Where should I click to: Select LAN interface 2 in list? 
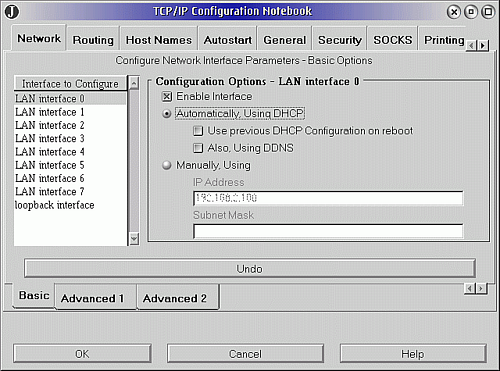pos(70,125)
